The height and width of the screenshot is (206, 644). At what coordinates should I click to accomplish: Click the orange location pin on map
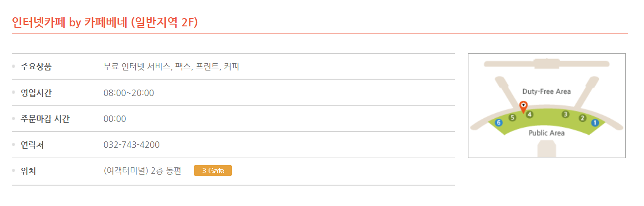tap(524, 107)
